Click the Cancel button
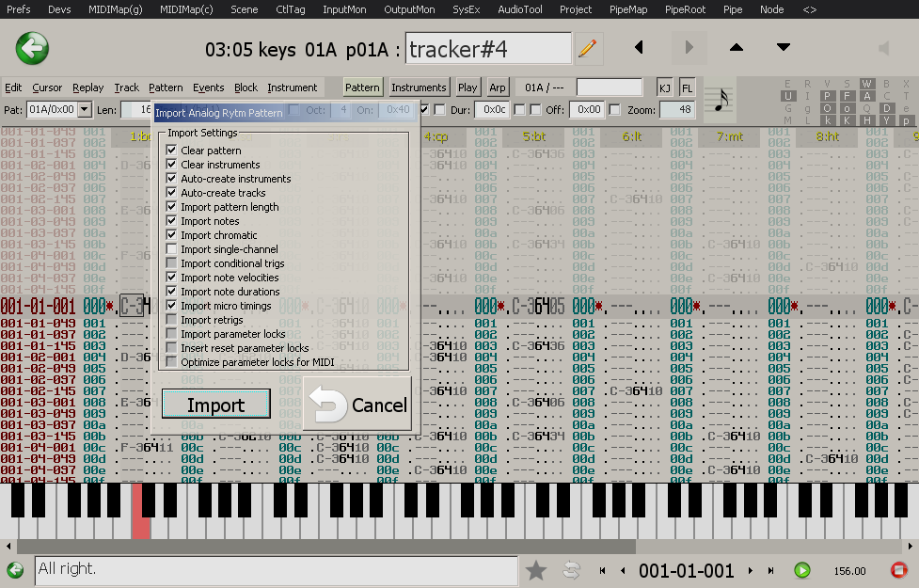Screen dimensions: 919x588 pyautogui.click(x=357, y=405)
